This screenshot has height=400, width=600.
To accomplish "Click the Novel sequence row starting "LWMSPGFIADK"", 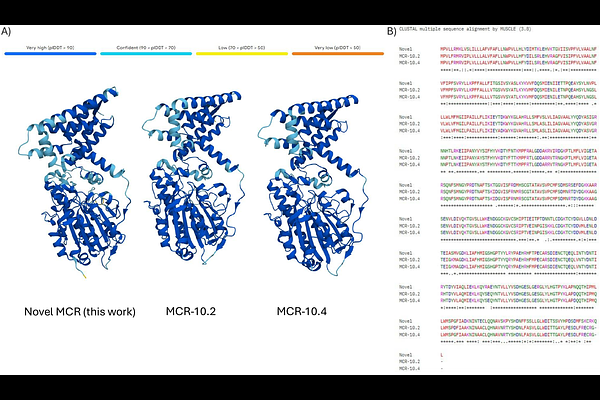I will [497, 321].
